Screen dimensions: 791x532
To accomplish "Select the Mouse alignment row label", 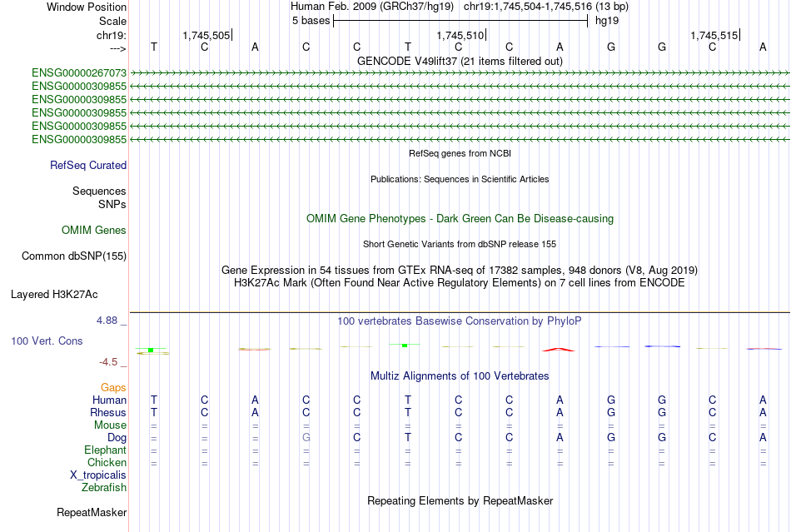I will pos(110,425).
